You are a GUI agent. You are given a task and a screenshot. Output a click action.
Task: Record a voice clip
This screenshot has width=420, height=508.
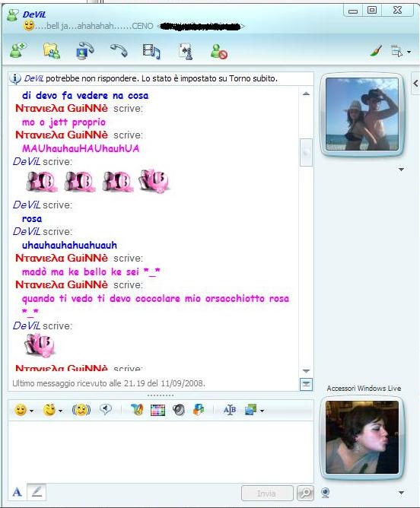click(x=105, y=410)
